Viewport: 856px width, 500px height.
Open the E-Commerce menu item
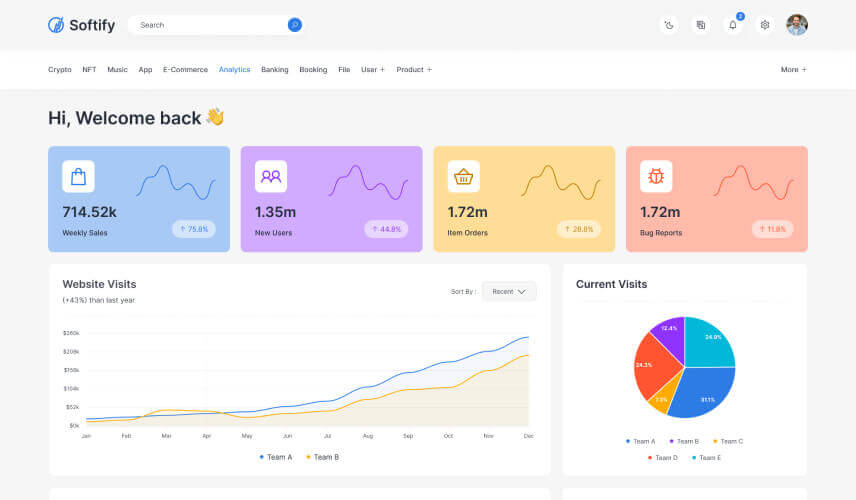click(x=186, y=69)
